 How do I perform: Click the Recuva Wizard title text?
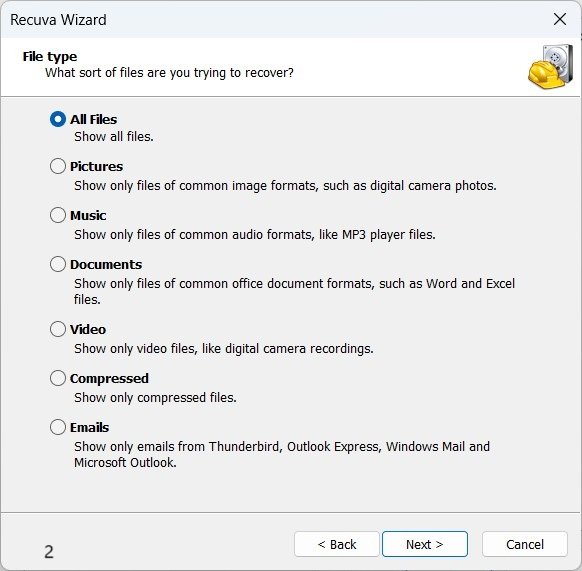[58, 20]
